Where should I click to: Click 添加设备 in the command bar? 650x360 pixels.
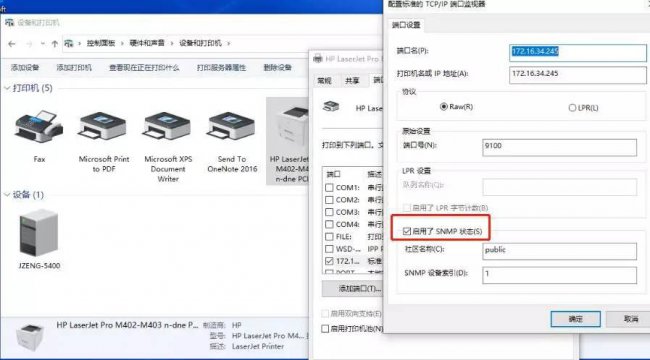point(25,68)
